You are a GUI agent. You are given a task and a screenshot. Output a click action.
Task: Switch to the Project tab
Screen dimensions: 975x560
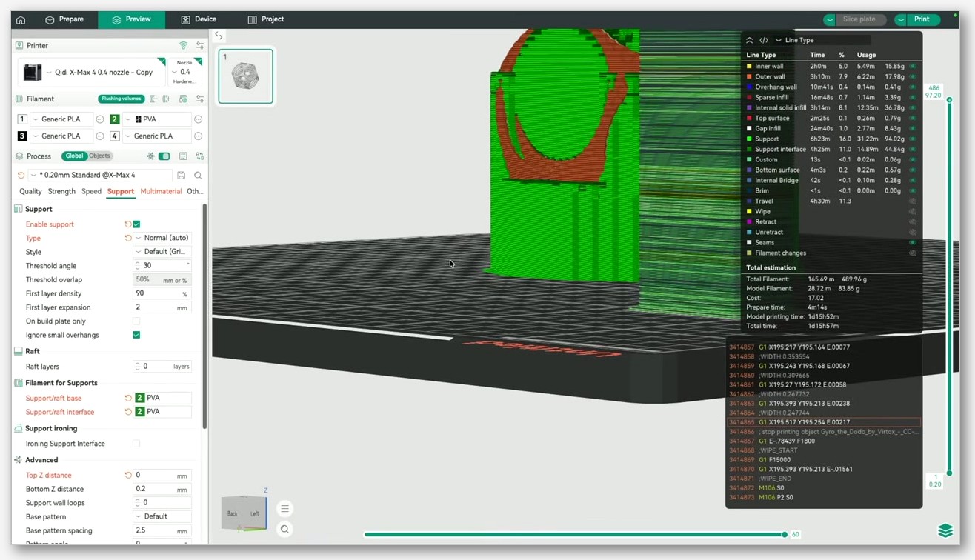[x=266, y=19]
